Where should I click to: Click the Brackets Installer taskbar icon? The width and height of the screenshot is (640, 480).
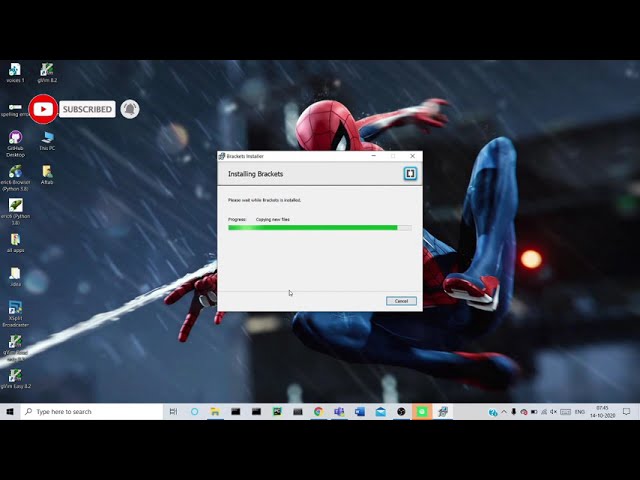point(442,411)
